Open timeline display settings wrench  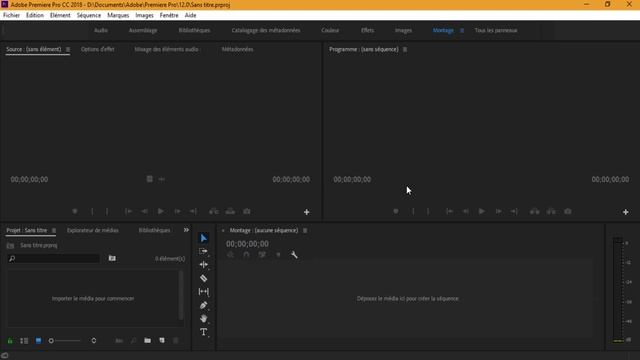294,255
